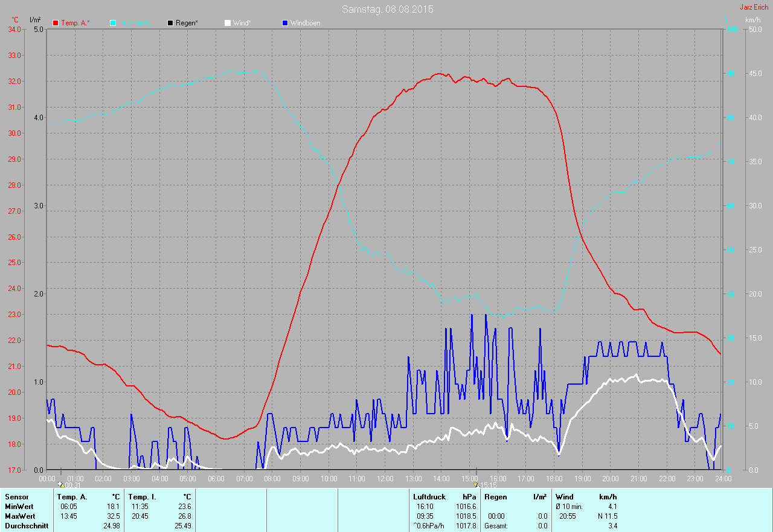The image size is (773, 532).
Task: Click the 12:00 label on the time axis
Action: click(385, 479)
